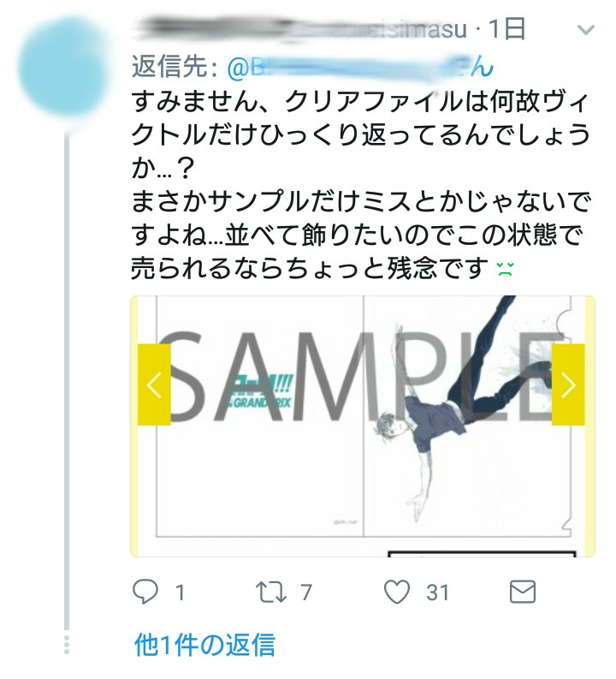The height and width of the screenshot is (679, 616).
Task: Like the tweet with the heart icon
Action: 397,592
